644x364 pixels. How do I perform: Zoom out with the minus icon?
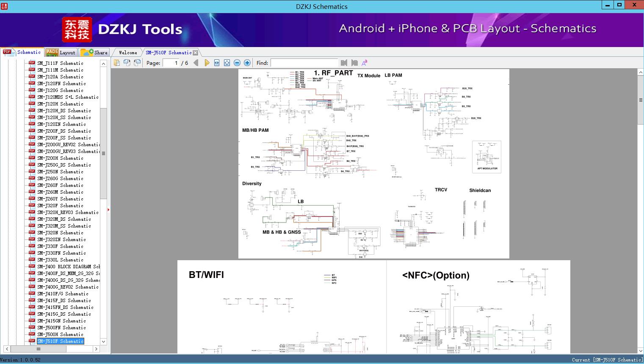click(237, 63)
